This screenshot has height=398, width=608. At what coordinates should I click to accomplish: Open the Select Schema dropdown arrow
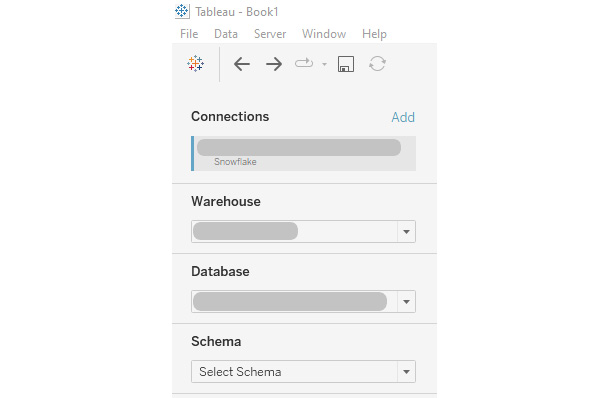tap(406, 372)
